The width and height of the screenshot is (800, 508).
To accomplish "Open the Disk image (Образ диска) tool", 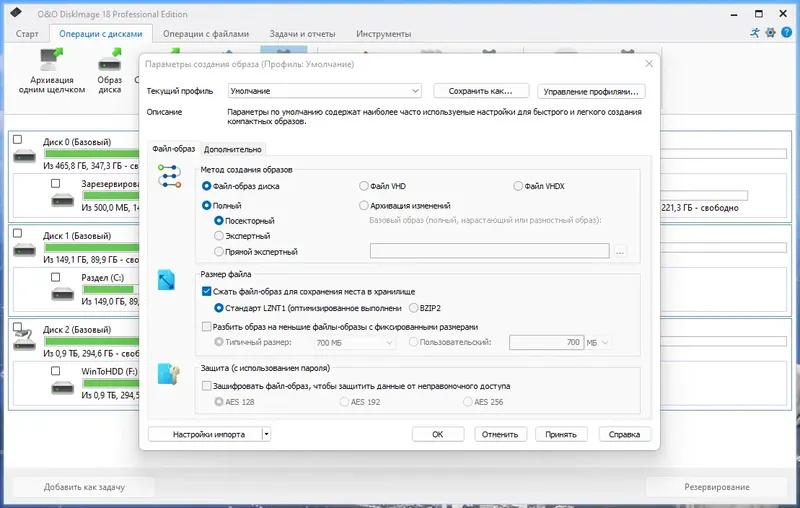I will (110, 71).
